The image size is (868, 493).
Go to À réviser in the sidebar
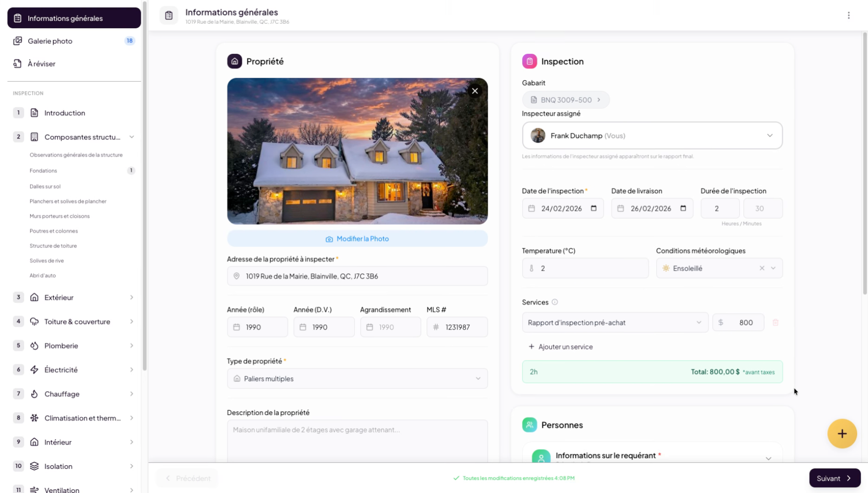coord(42,64)
